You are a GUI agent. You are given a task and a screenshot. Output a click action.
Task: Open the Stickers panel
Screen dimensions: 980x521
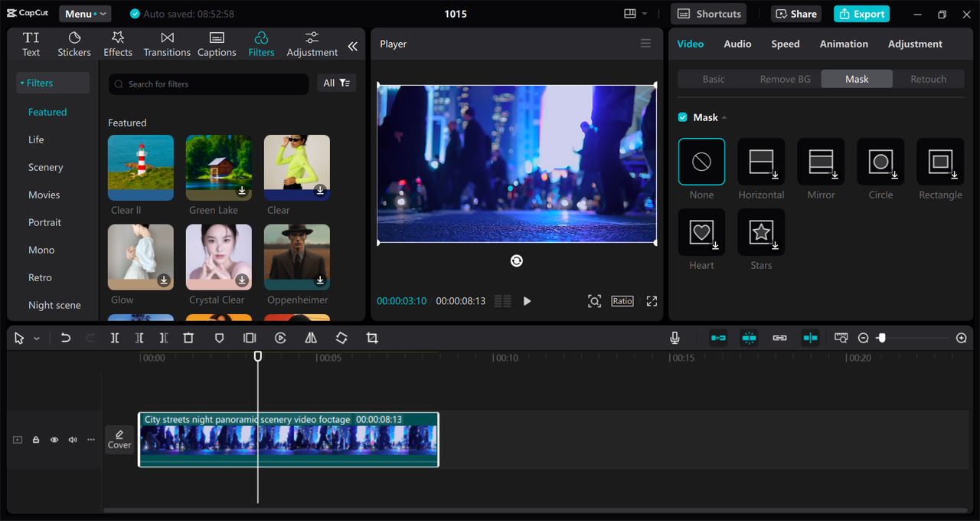pyautogui.click(x=74, y=44)
